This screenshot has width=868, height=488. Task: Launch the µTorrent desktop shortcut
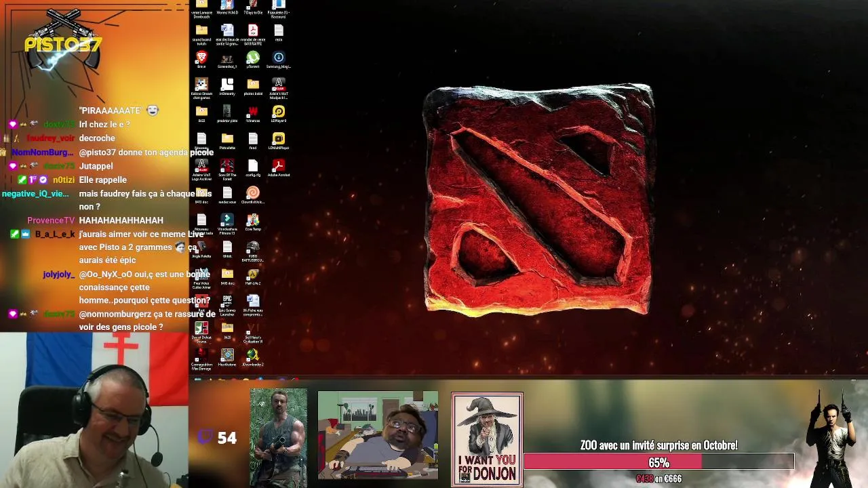(253, 60)
